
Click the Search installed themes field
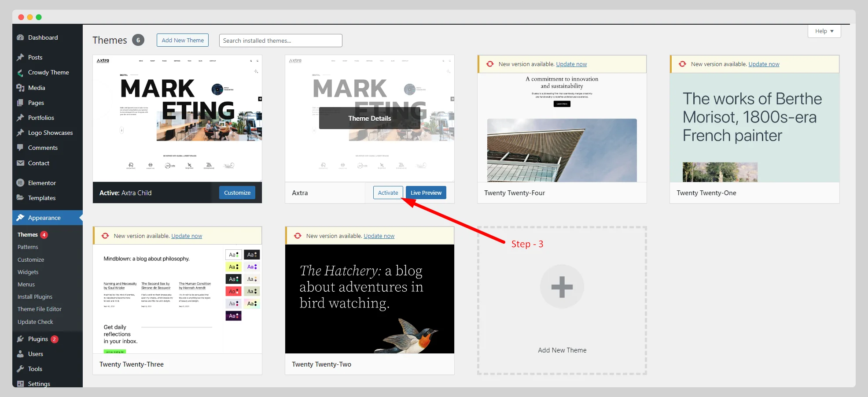point(281,41)
